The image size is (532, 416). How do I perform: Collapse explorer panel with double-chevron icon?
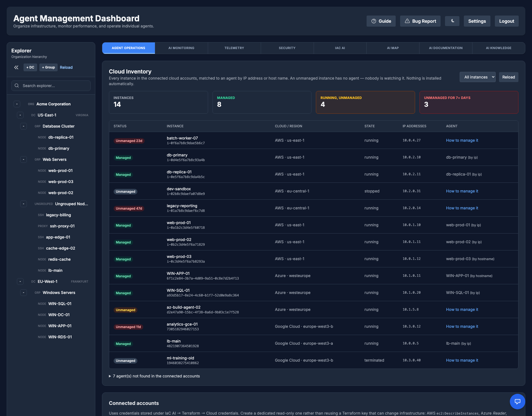[x=16, y=67]
